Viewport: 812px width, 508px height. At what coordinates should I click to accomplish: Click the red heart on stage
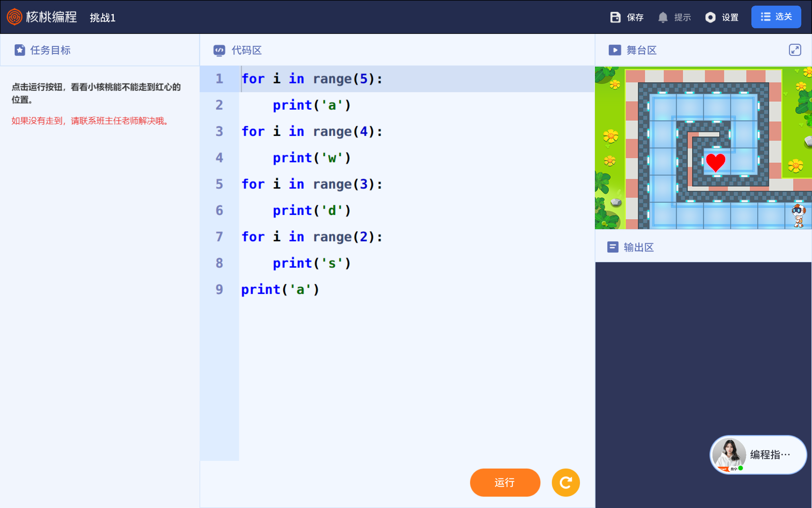pos(715,163)
